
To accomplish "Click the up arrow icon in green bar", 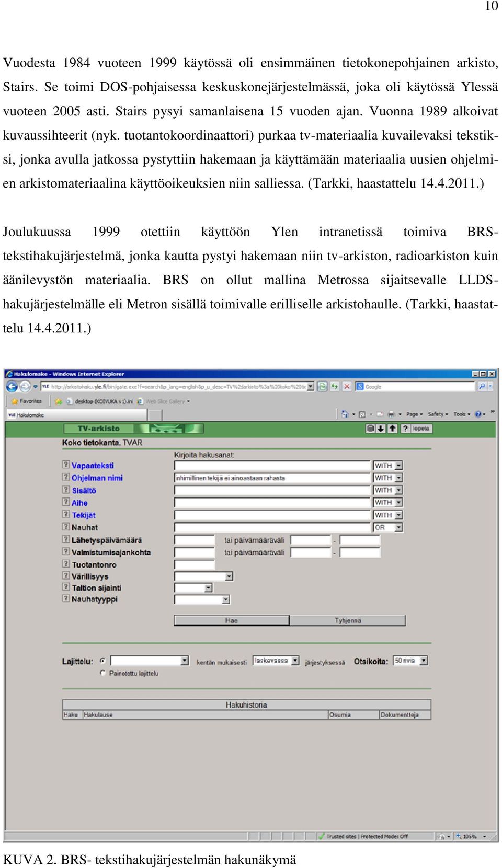I will point(392,429).
